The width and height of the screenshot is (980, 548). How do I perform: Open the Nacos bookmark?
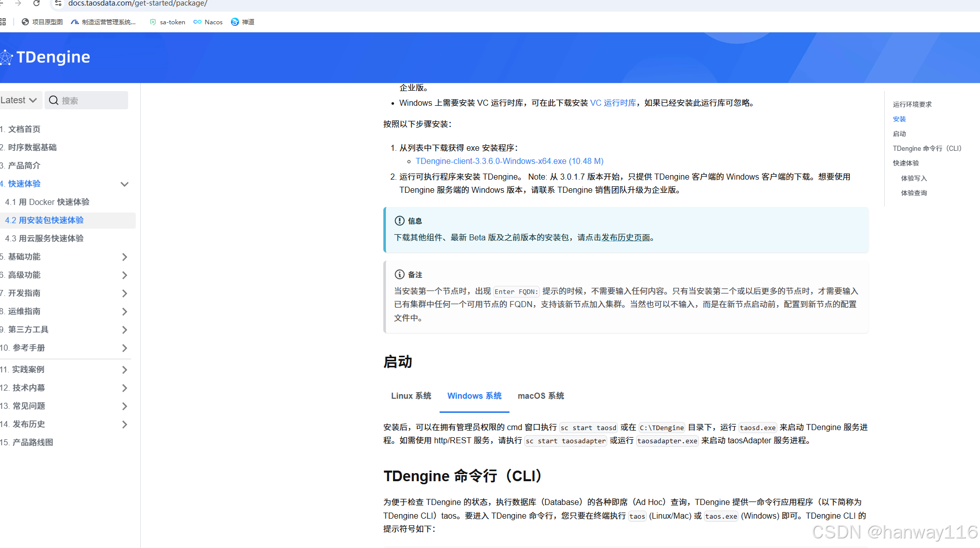coord(208,22)
